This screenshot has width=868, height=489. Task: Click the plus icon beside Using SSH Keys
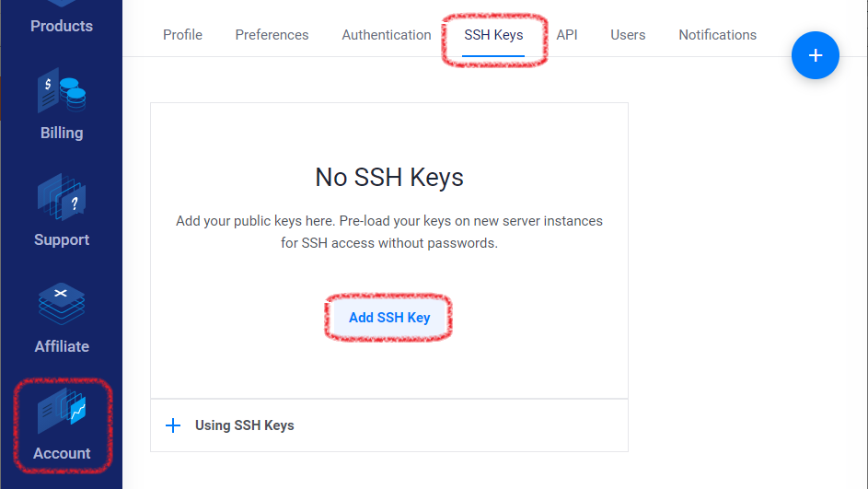(x=173, y=425)
